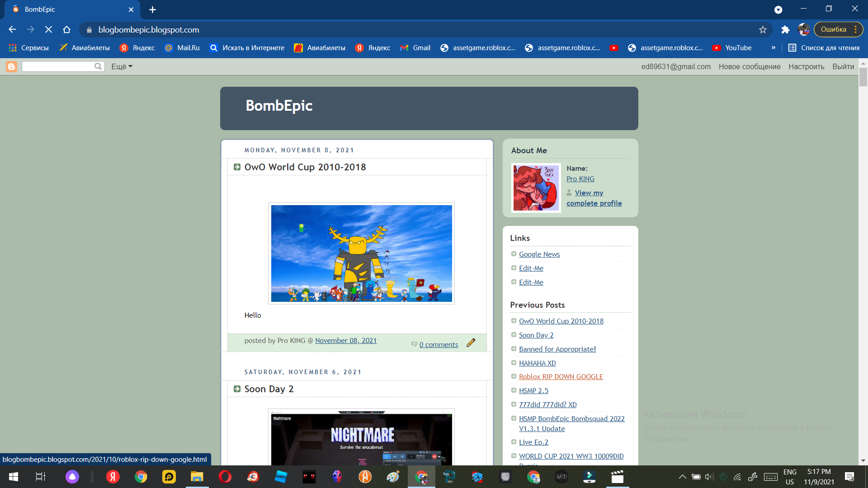The width and height of the screenshot is (868, 488).
Task: Open the notification center icon
Action: click(849, 477)
